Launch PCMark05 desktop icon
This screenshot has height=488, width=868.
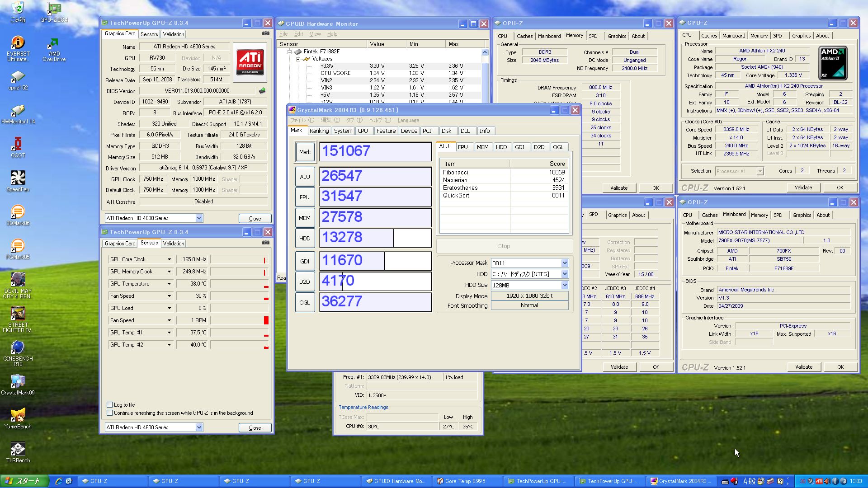[x=18, y=249]
